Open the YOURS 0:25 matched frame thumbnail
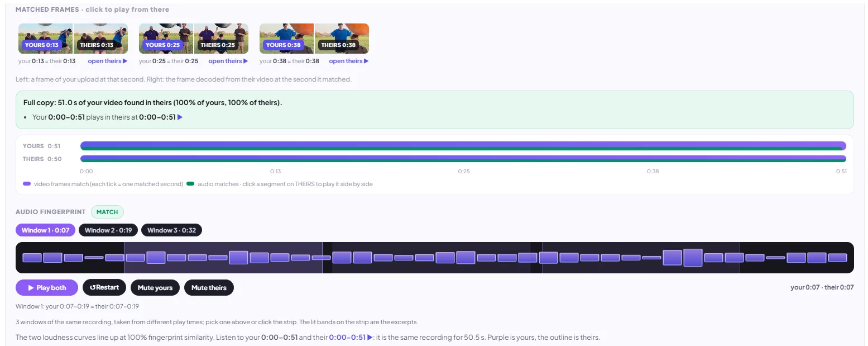The height and width of the screenshot is (346, 868). [x=166, y=39]
